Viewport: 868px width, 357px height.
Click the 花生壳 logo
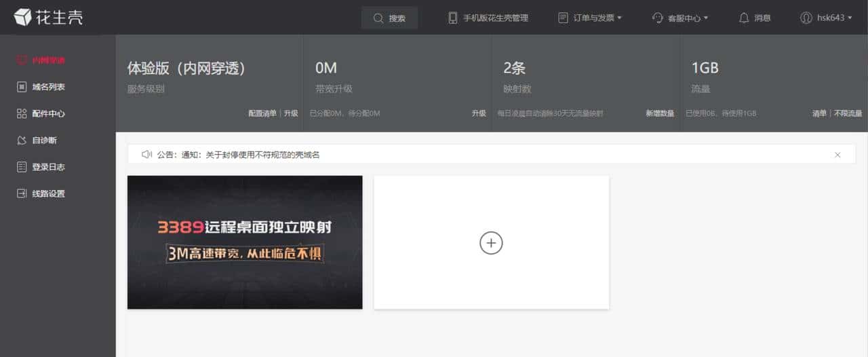tap(48, 17)
